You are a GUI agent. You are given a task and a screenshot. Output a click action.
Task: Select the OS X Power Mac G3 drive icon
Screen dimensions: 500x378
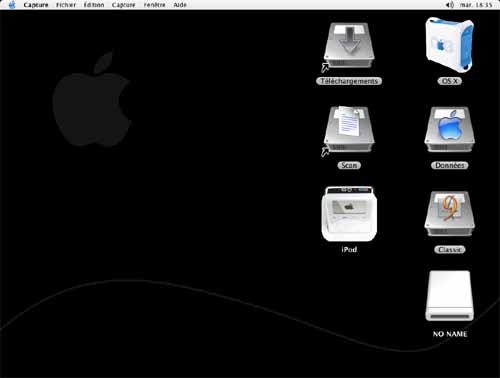click(449, 45)
